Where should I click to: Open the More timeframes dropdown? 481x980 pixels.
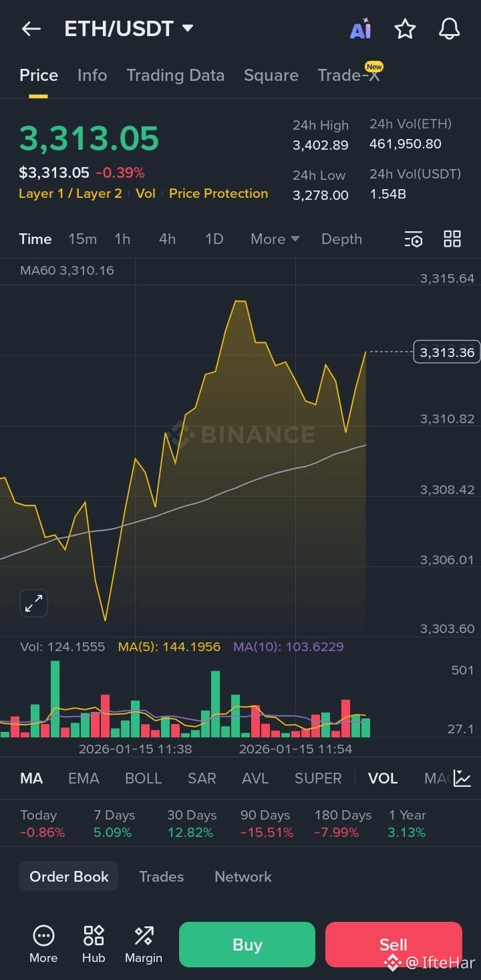click(275, 239)
